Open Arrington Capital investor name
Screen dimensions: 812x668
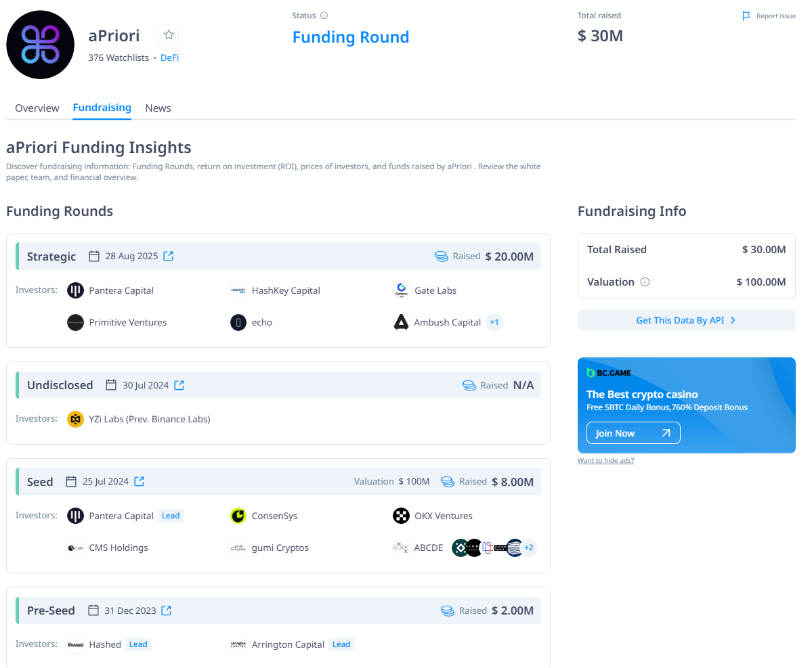coord(288,645)
